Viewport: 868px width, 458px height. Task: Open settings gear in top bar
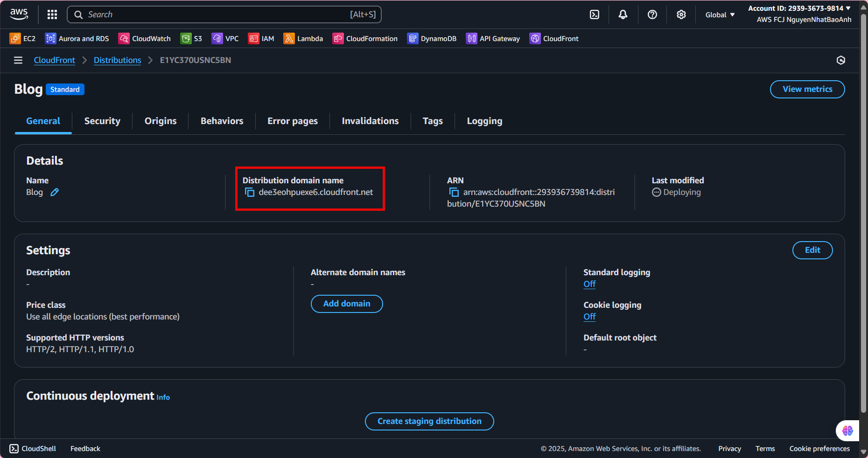pyautogui.click(x=681, y=14)
